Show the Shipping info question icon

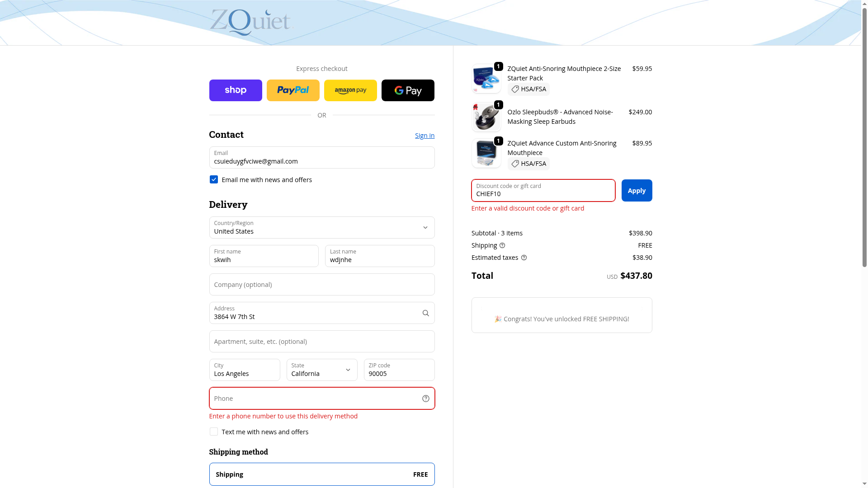(502, 245)
